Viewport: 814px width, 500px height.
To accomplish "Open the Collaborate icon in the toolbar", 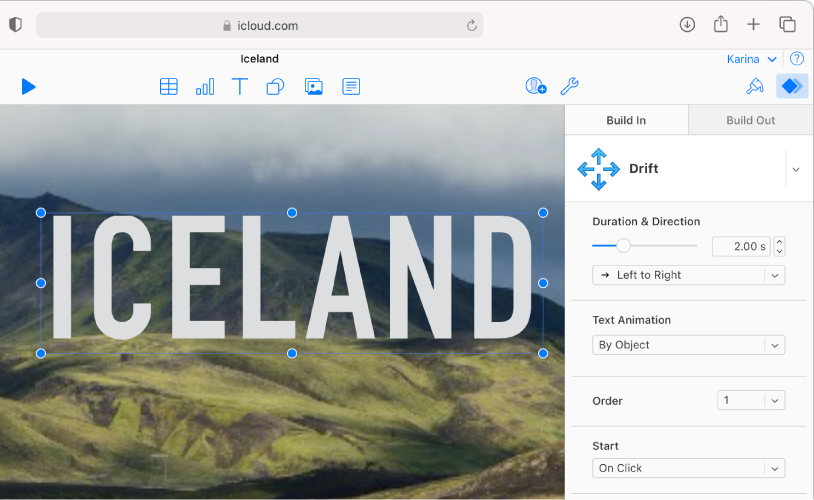I will [x=536, y=87].
